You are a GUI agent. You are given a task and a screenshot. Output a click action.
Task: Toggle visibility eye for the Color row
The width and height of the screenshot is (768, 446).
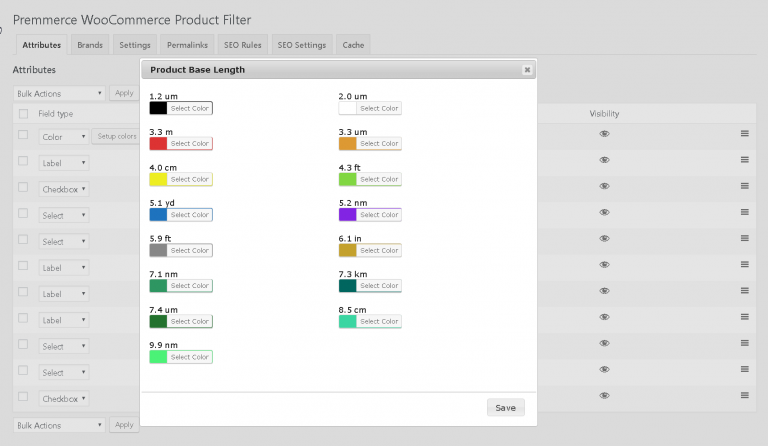(604, 134)
